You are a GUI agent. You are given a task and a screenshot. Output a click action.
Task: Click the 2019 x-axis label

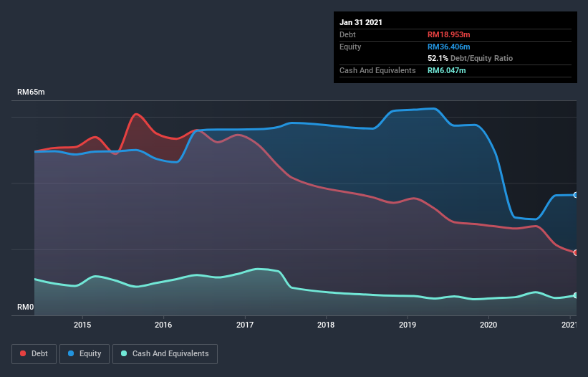point(408,325)
